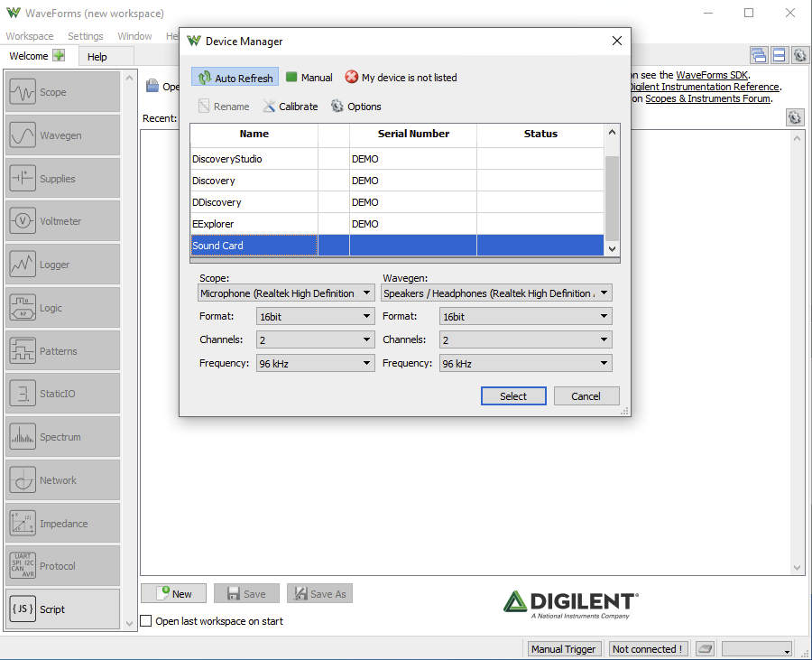Click My device is not listed
This screenshot has height=660, width=812.
click(x=401, y=78)
